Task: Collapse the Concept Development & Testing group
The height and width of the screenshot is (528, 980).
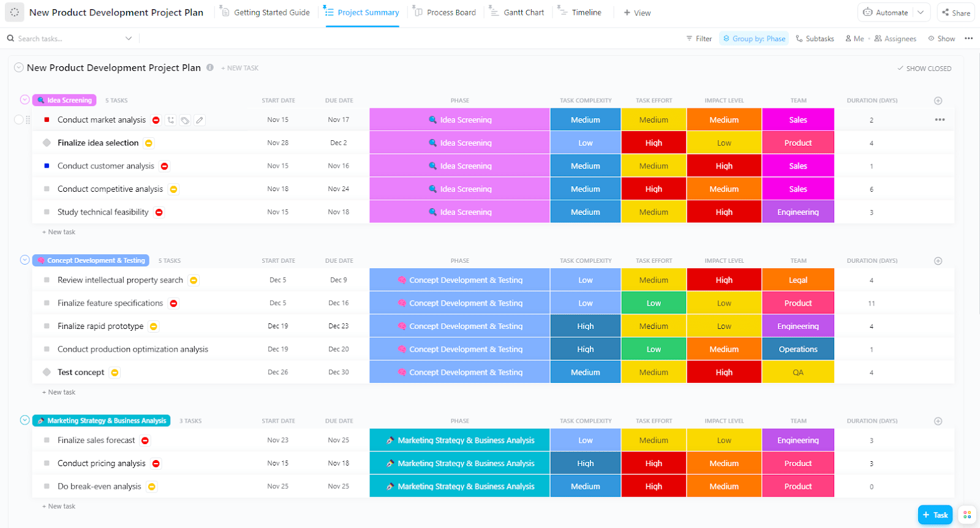Action: tap(24, 260)
